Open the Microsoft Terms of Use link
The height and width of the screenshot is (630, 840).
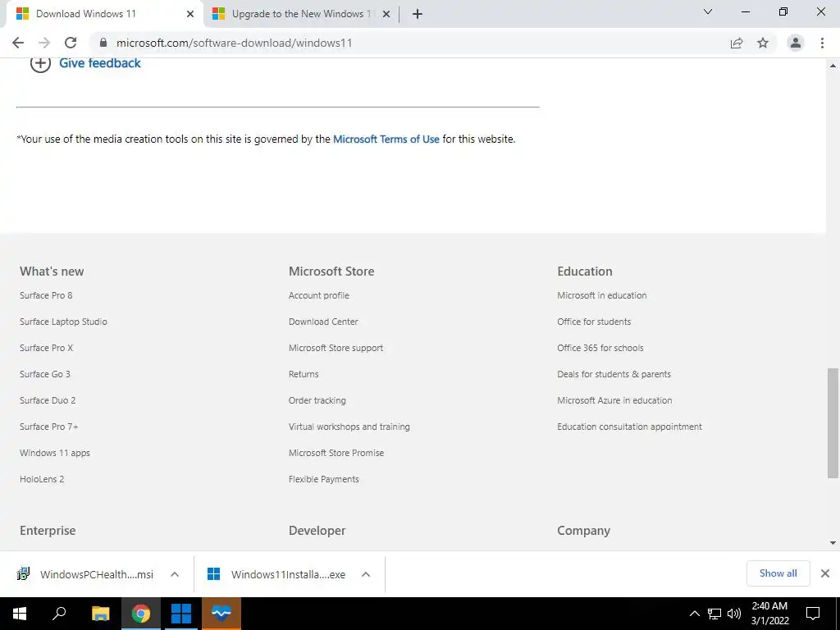pos(386,139)
